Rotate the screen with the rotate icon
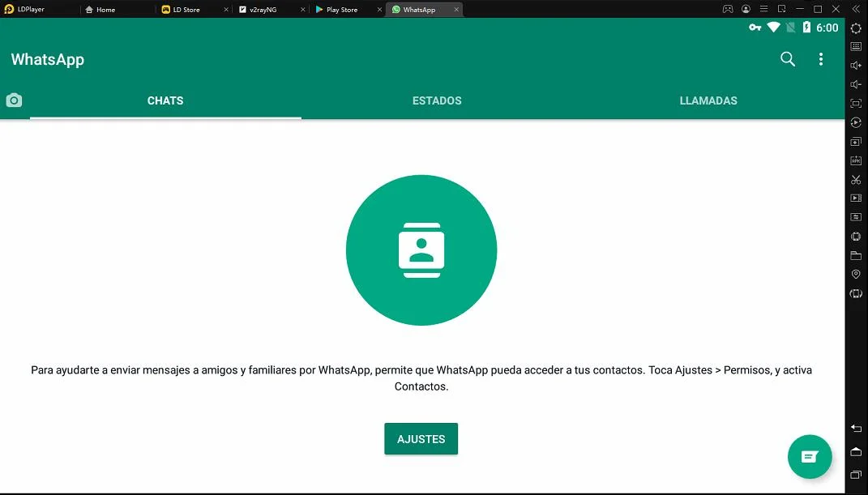Viewport: 868px width, 495px height. point(856,294)
